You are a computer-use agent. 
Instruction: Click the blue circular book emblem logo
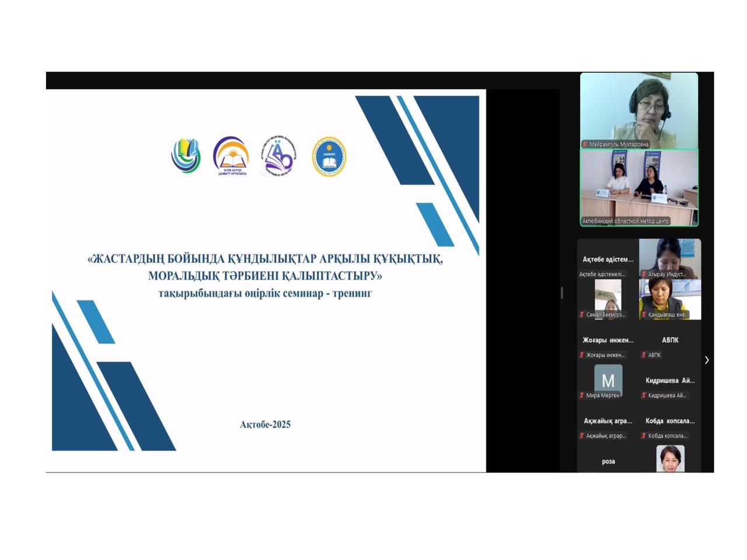[329, 156]
